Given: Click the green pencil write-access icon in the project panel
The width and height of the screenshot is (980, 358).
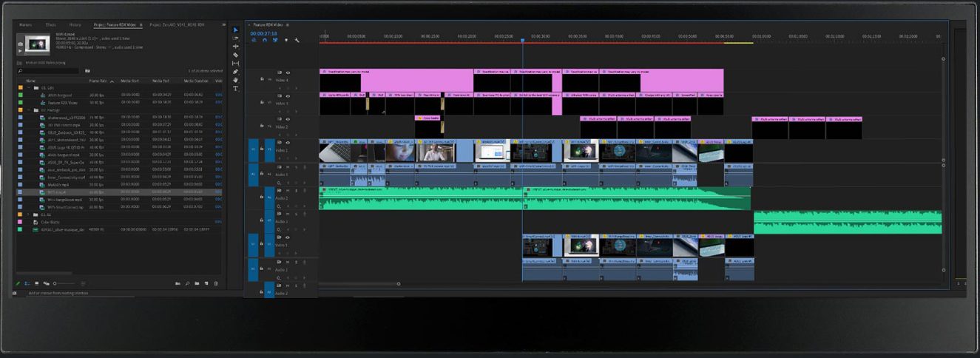Looking at the screenshot, I should coord(18,283).
